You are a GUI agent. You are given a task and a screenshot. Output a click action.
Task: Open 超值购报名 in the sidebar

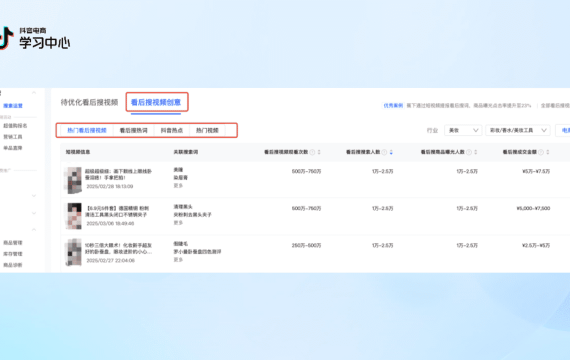point(15,126)
